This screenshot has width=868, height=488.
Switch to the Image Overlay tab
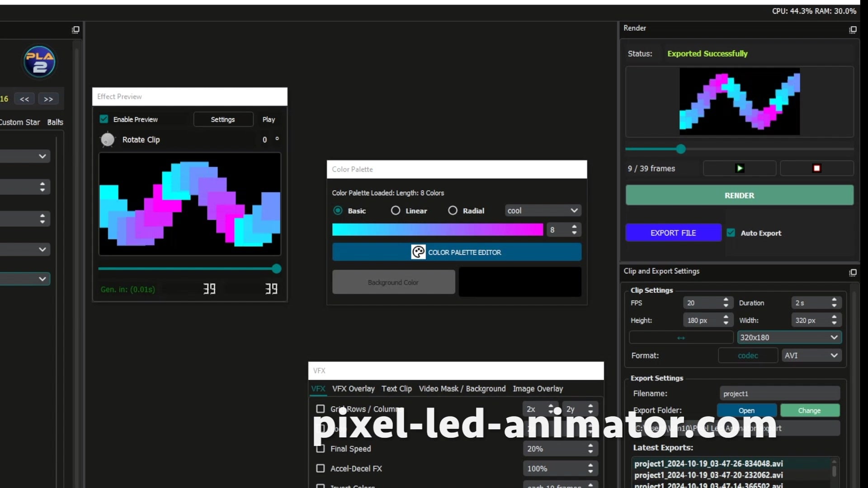click(x=538, y=389)
